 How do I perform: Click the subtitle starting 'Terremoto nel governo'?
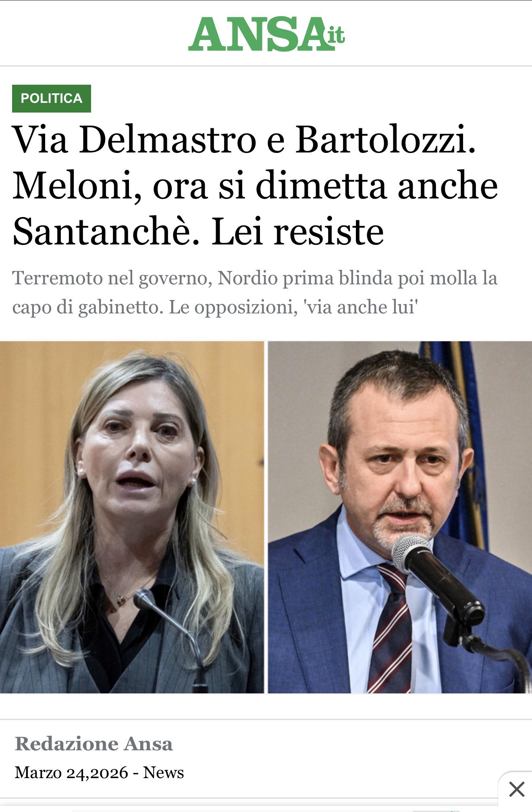point(255,293)
